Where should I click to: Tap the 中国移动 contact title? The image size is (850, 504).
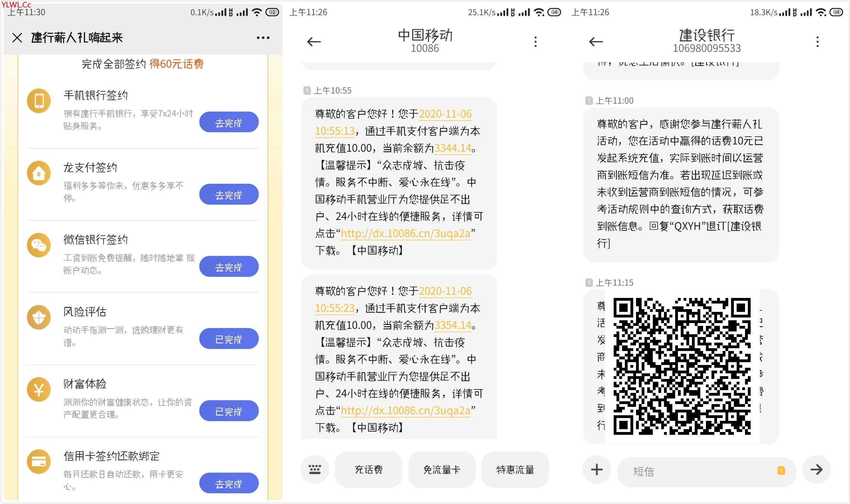pyautogui.click(x=425, y=36)
